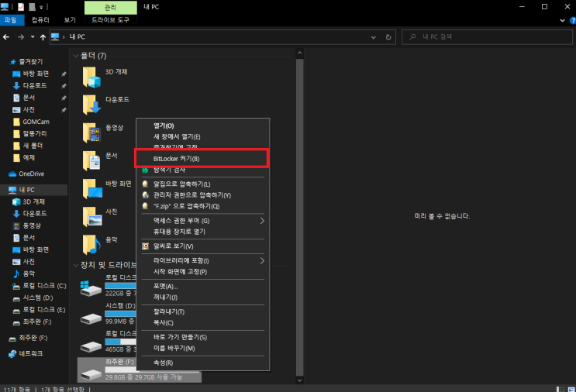Unpin 사진 using its pin icon
This screenshot has height=392, width=576.
point(64,110)
